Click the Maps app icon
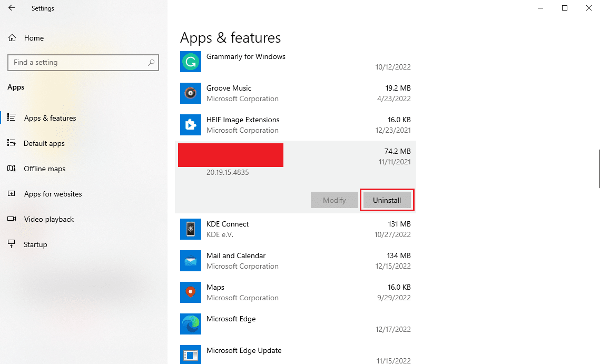The height and width of the screenshot is (364, 600). click(x=190, y=292)
